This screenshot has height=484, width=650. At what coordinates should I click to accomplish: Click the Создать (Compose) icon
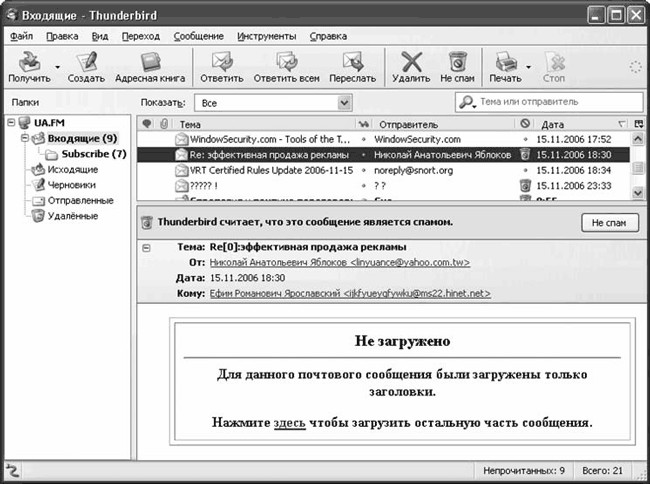(x=86, y=67)
